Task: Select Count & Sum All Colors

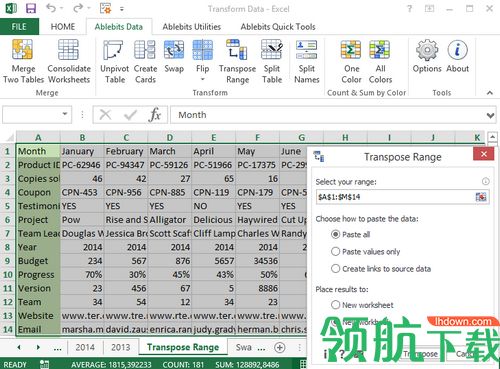Action: click(380, 62)
